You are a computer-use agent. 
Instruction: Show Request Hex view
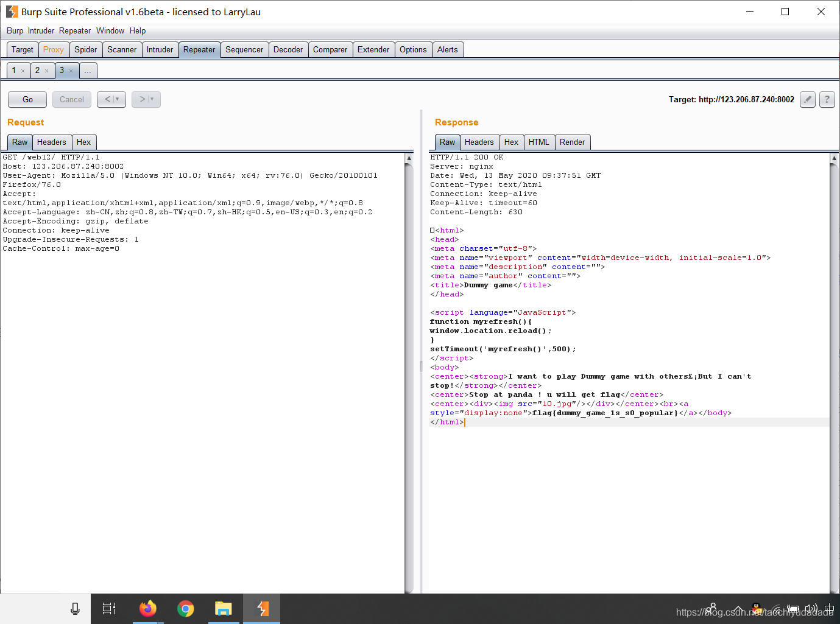84,142
